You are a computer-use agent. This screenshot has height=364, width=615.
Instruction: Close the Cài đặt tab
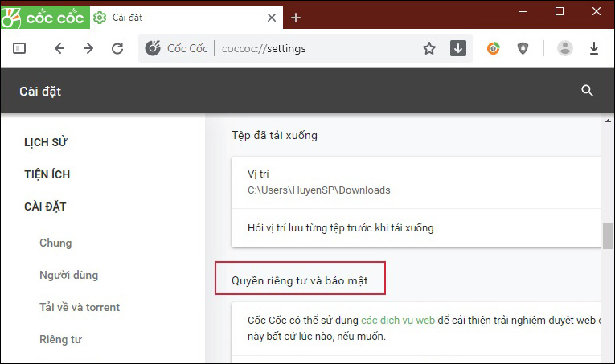[x=272, y=18]
